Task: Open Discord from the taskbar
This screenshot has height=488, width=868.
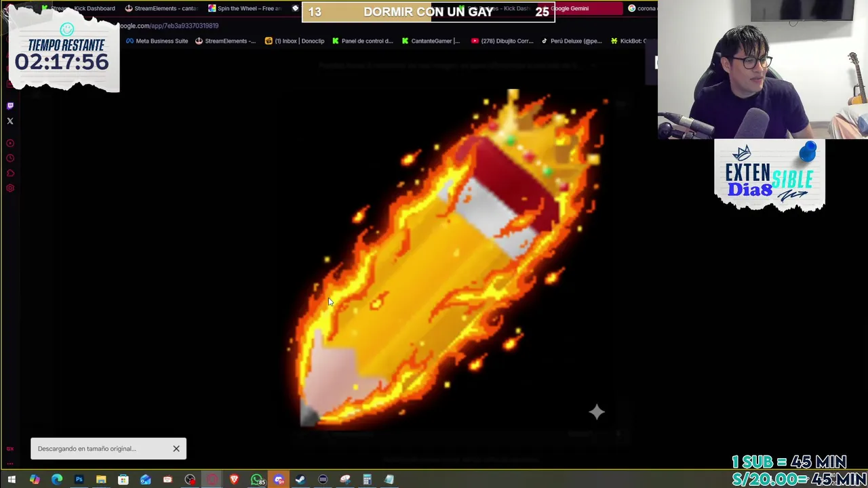Action: (x=279, y=480)
